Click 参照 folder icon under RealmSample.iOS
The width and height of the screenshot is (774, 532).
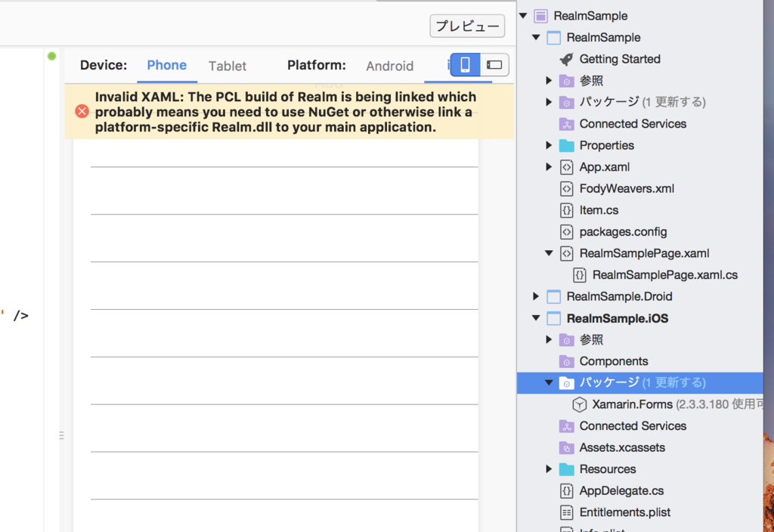coord(567,340)
